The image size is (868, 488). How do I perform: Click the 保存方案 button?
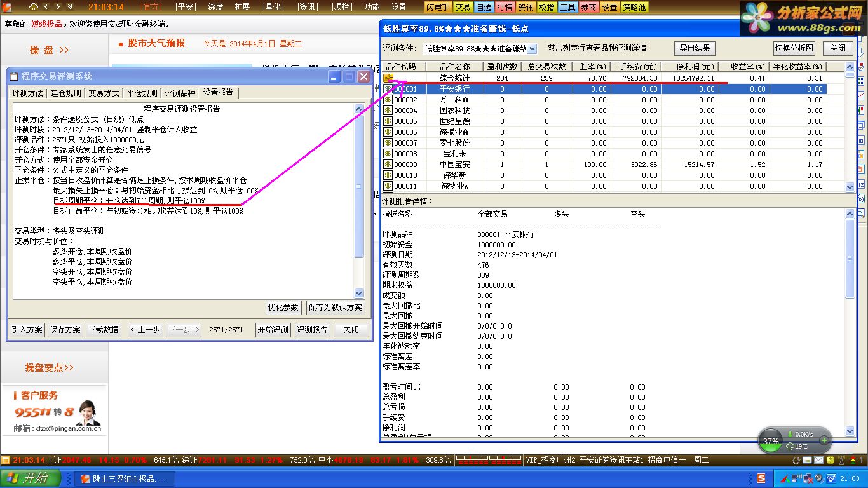click(x=65, y=330)
